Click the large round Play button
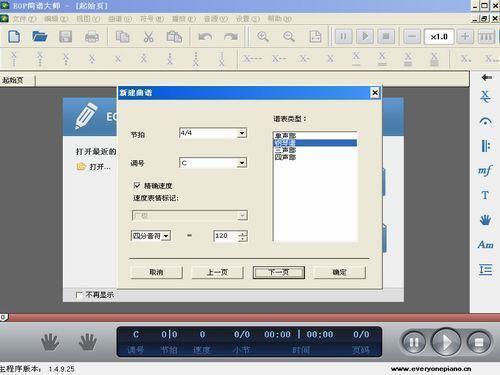This screenshot has width=500, height=375. 446,342
